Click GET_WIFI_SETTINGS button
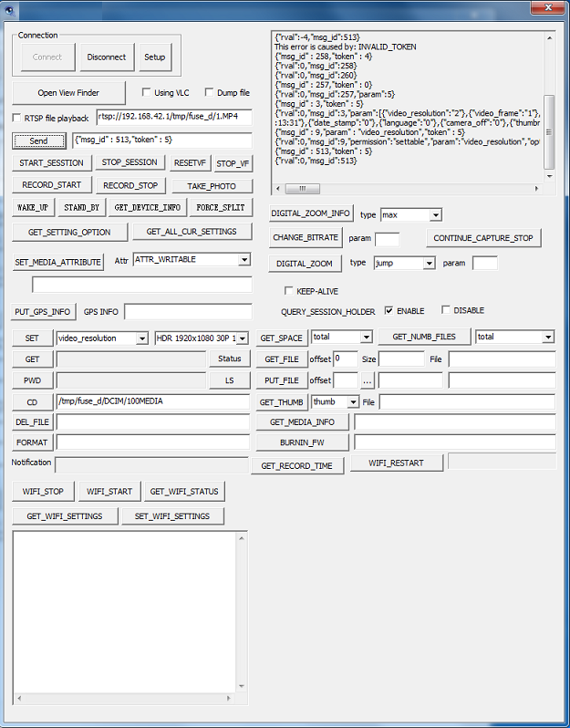 [65, 516]
